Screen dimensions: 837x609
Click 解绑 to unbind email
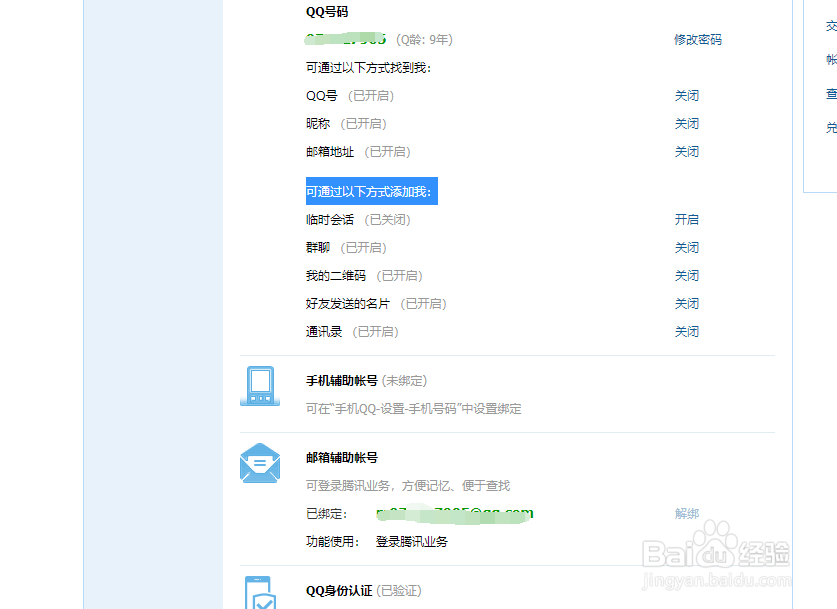686,513
